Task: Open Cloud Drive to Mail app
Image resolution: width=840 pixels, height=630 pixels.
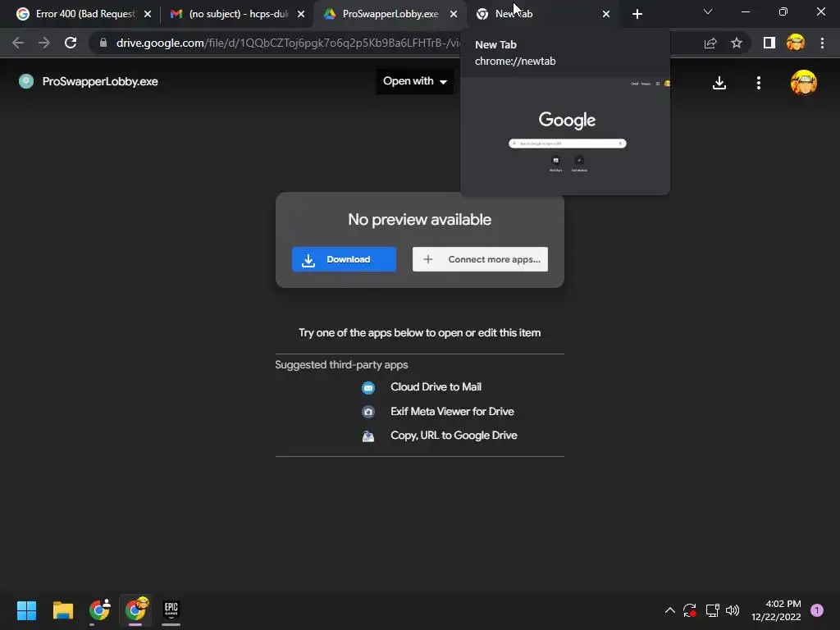Action: (x=436, y=387)
